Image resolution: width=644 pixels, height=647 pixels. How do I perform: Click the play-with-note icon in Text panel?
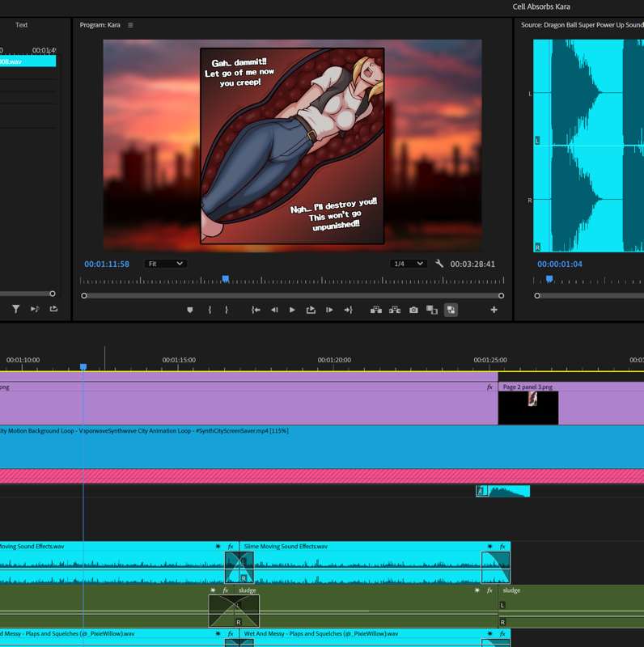pyautogui.click(x=35, y=309)
